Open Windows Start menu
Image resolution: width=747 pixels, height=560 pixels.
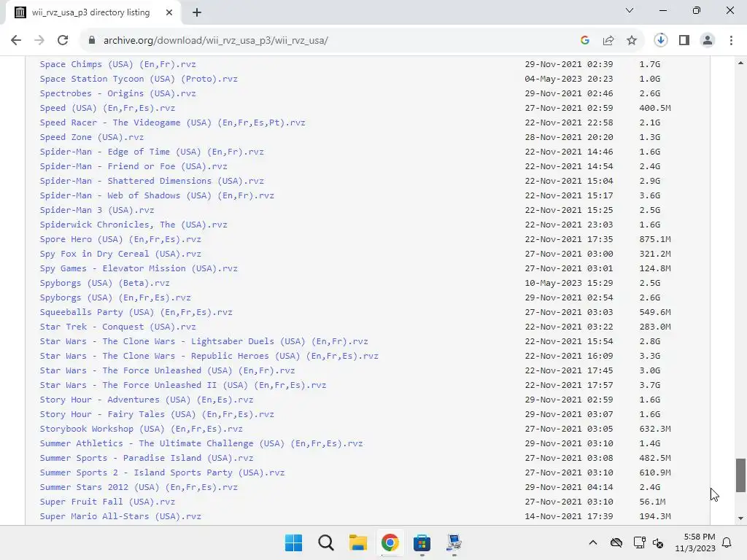tap(293, 542)
